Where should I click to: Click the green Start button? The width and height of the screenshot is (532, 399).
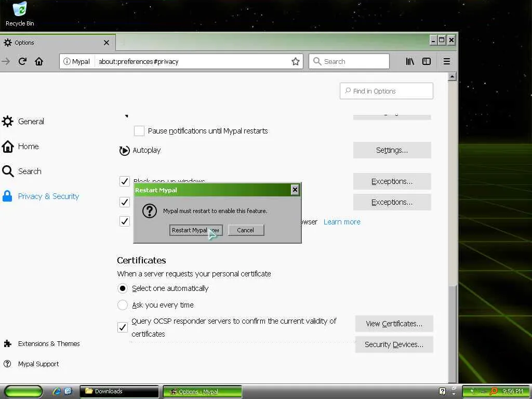[x=23, y=392]
